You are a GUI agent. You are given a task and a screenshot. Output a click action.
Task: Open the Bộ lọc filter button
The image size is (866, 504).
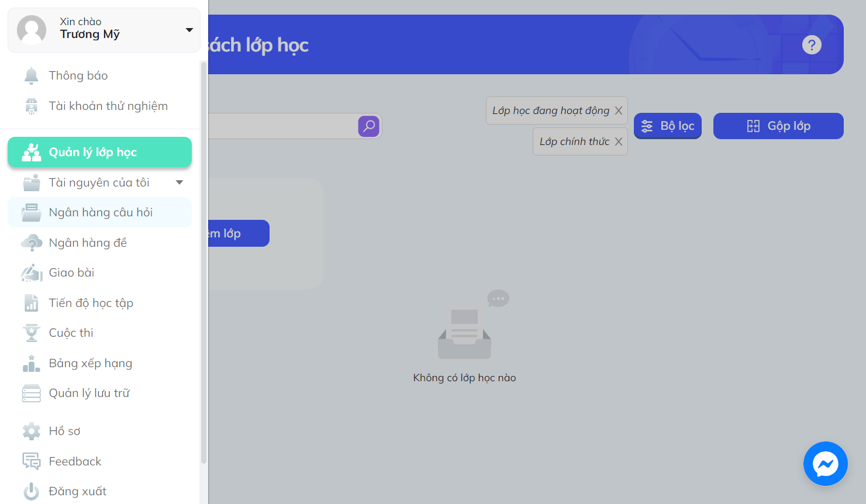(x=668, y=126)
